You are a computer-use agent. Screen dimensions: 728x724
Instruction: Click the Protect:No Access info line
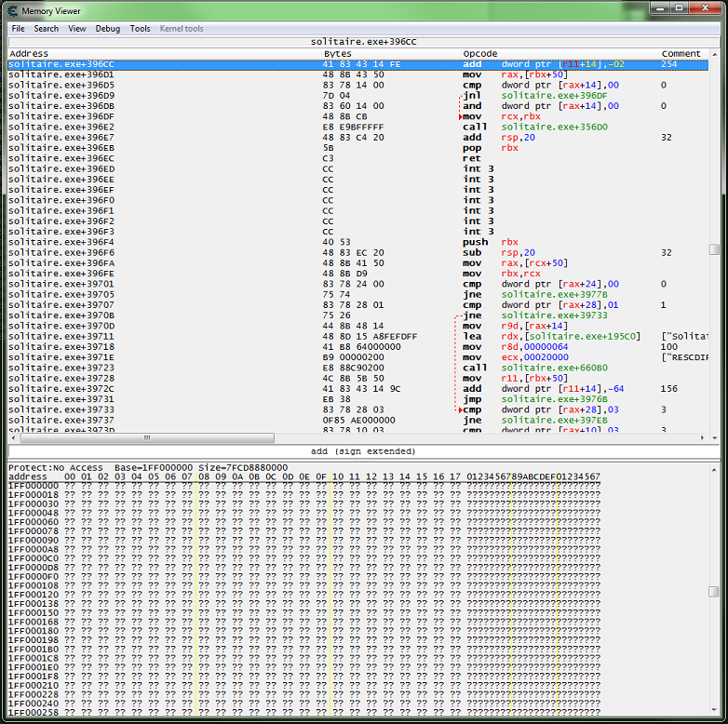[x=148, y=468]
